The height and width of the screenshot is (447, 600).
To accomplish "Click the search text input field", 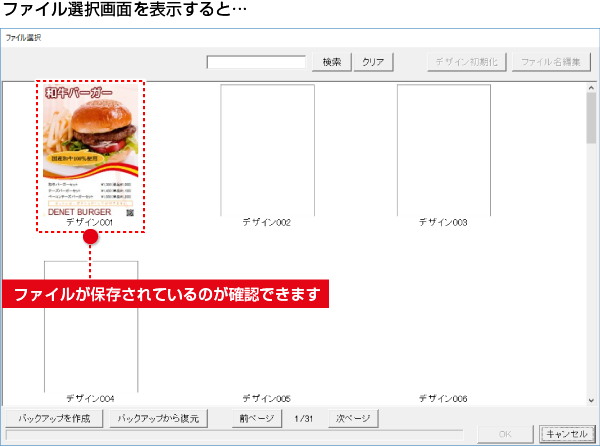I will tap(256, 62).
